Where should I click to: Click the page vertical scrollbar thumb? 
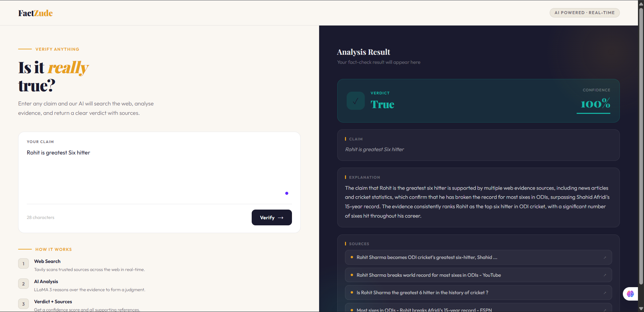click(641, 146)
